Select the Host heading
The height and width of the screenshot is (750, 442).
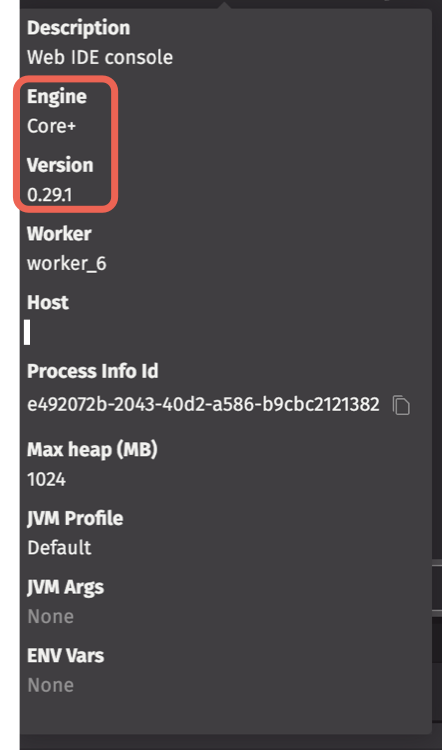coord(48,302)
